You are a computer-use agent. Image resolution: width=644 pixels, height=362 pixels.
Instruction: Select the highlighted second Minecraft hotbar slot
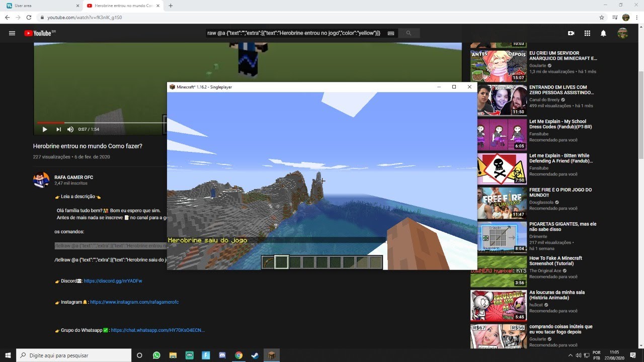click(x=281, y=262)
